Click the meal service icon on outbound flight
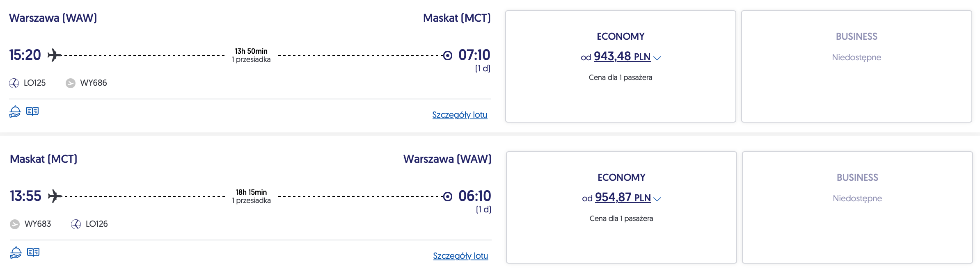This screenshot has height=271, width=980. tap(15, 112)
